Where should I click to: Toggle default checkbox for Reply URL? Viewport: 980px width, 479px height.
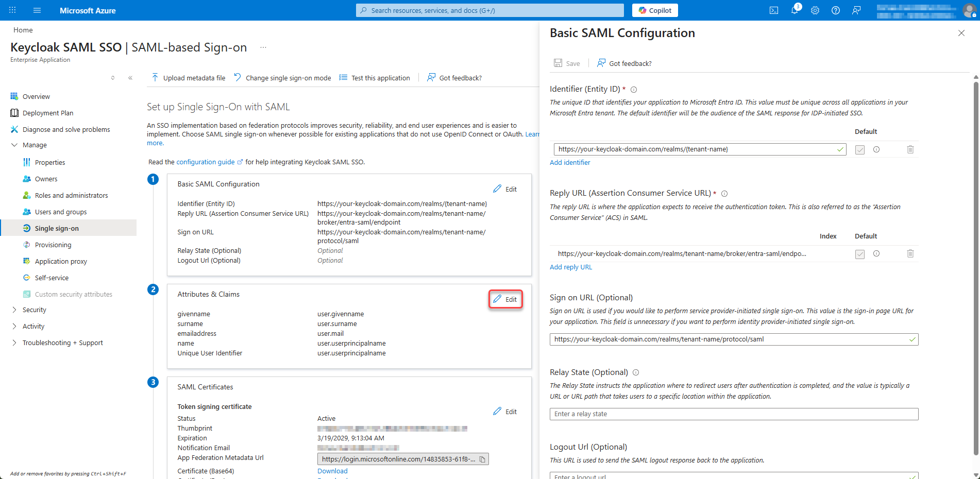click(860, 254)
